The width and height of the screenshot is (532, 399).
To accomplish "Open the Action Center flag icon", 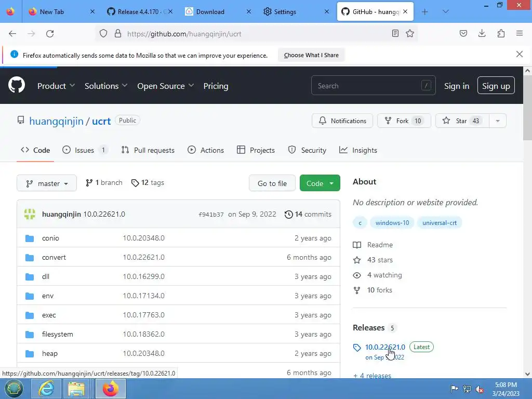I will point(454,389).
